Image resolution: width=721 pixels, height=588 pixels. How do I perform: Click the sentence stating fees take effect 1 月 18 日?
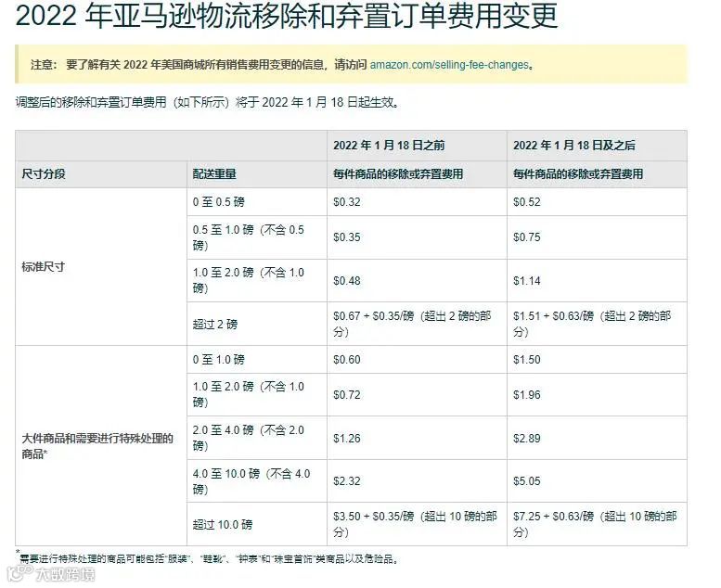tap(207, 102)
